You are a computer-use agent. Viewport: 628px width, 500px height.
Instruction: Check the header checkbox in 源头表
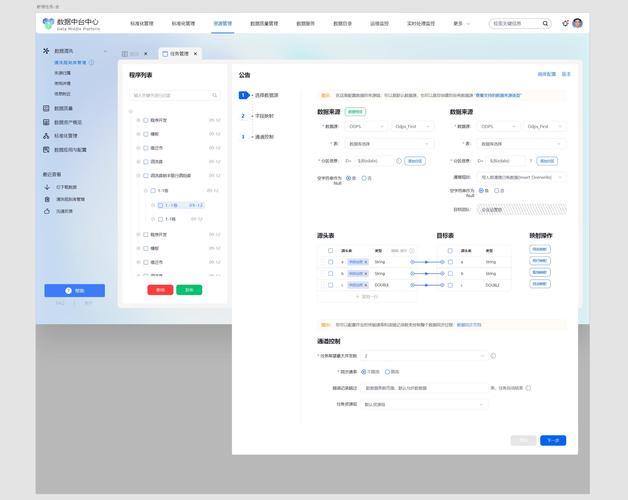click(330, 250)
